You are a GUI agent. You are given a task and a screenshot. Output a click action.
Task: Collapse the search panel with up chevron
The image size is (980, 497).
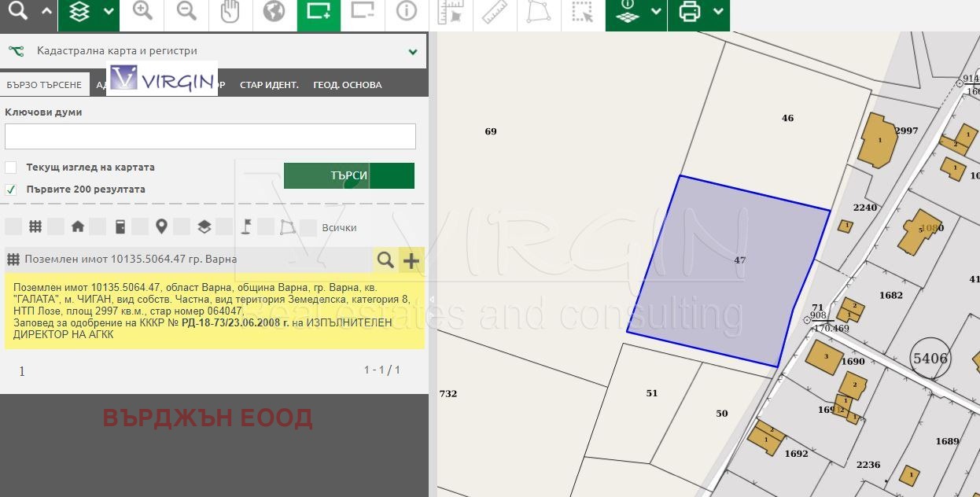coord(46,12)
